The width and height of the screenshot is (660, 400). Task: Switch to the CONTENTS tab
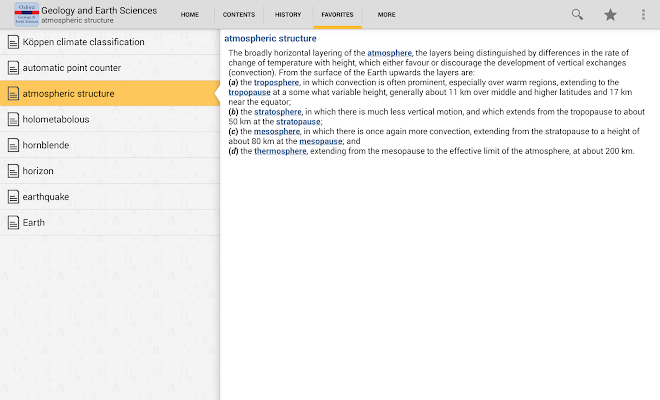pos(239,15)
